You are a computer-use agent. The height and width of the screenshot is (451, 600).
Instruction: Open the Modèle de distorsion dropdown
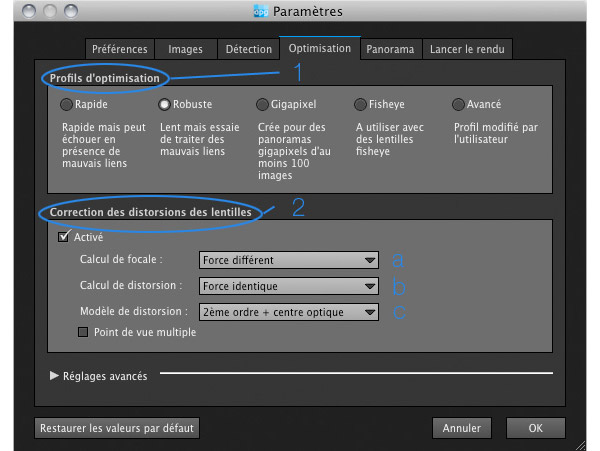tap(289, 312)
